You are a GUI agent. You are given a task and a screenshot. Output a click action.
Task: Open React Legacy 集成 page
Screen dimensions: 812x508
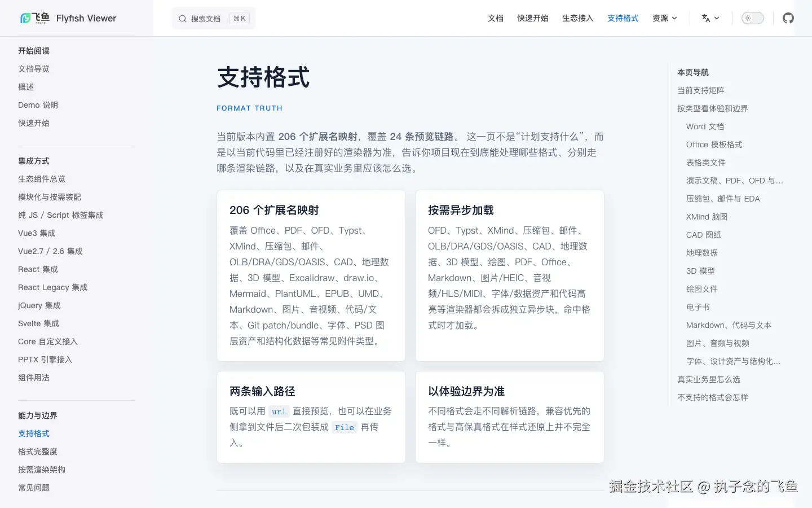tap(52, 287)
